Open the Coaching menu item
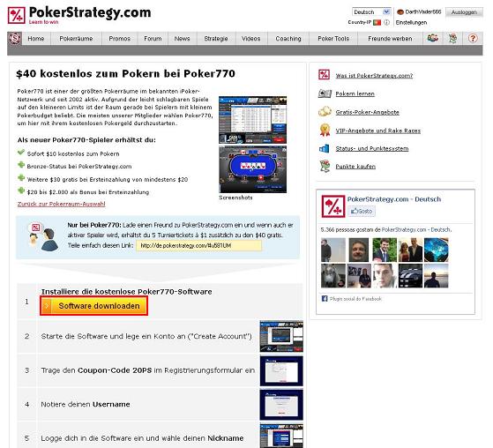The width and height of the screenshot is (493, 448). 288,38
